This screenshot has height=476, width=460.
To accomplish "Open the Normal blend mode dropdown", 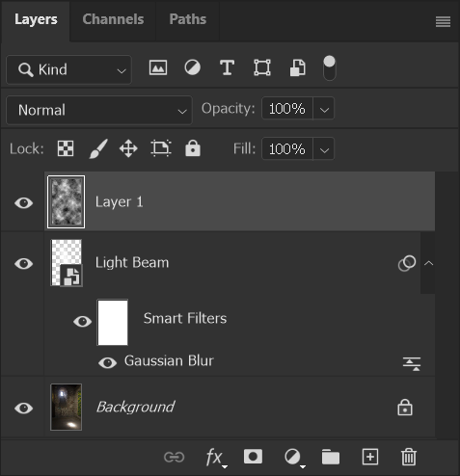I will [x=99, y=110].
